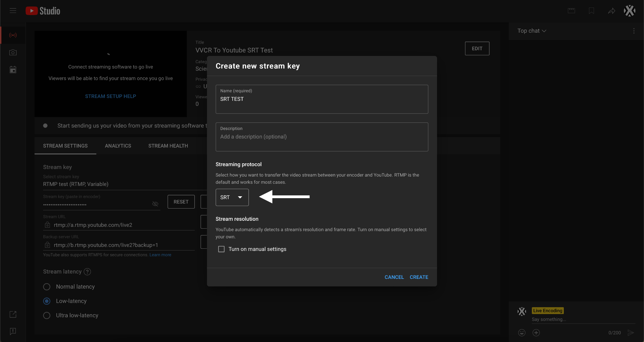Open the Live streaming dashboard icon in sidebar
This screenshot has width=644, height=342.
[13, 35]
